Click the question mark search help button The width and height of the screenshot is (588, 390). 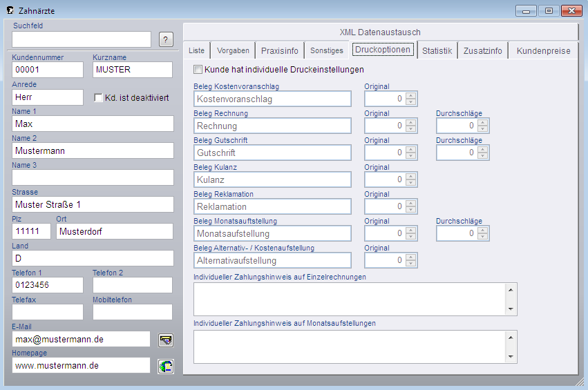click(166, 39)
